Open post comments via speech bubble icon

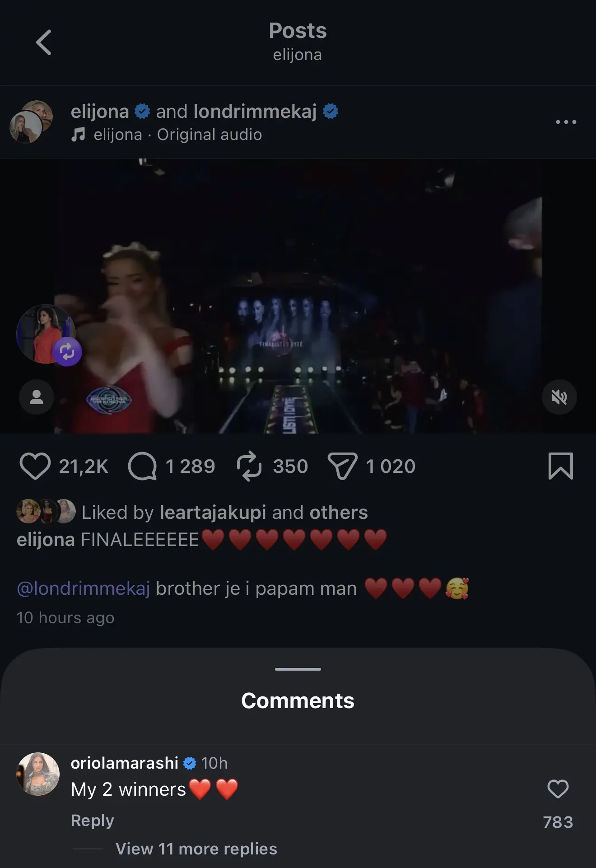142,466
